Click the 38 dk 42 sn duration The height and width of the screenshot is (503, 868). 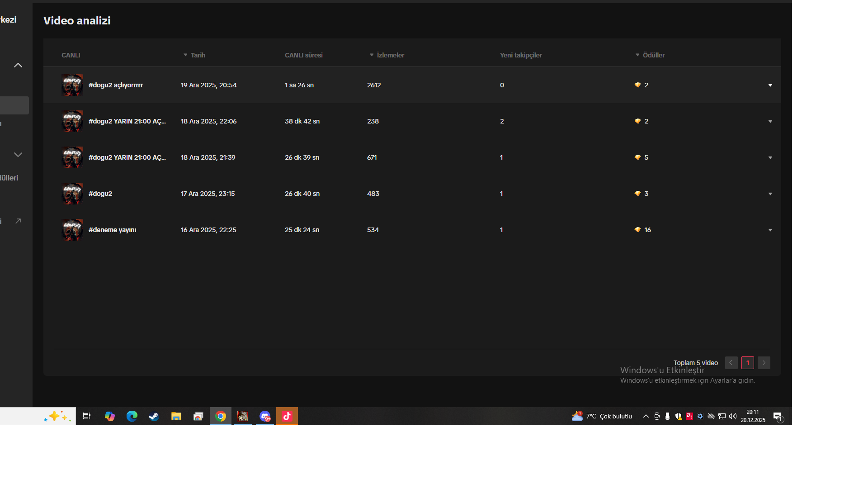click(302, 121)
